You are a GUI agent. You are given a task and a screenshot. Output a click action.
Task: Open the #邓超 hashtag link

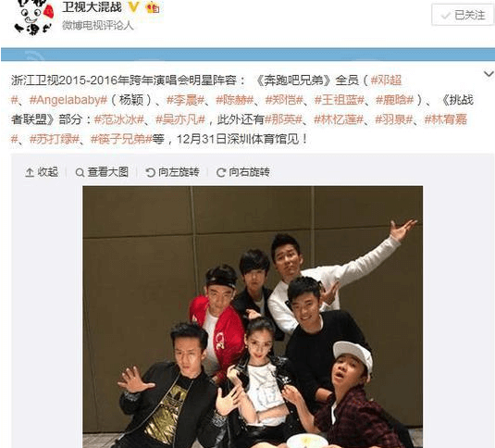coord(386,81)
